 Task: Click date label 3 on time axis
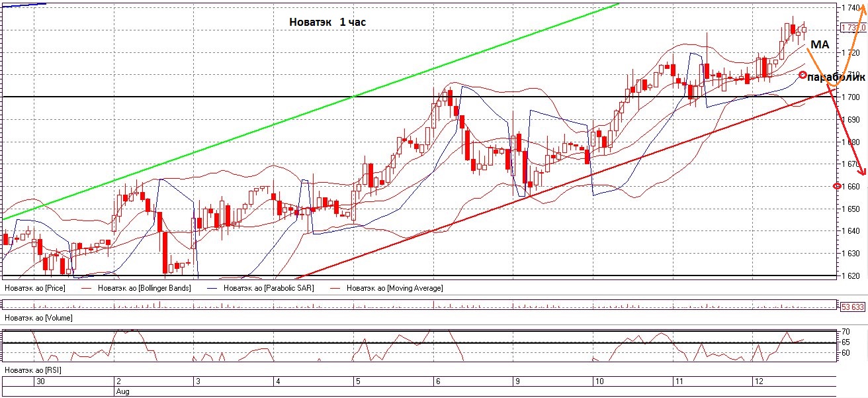[198, 382]
